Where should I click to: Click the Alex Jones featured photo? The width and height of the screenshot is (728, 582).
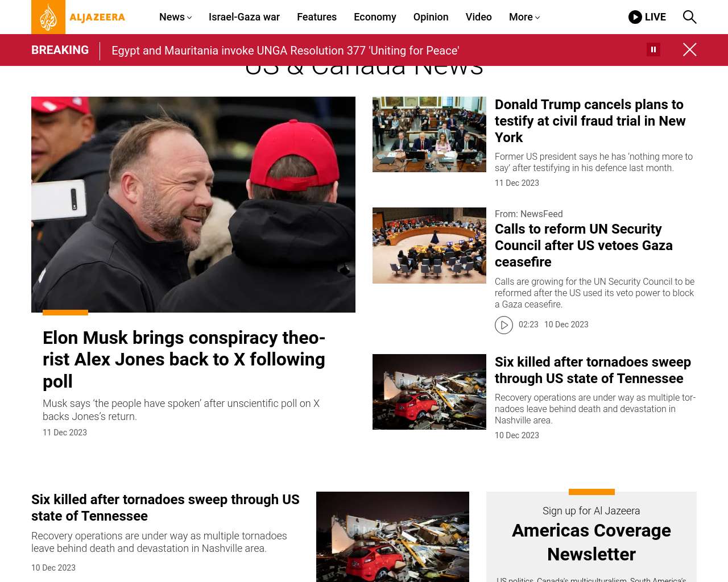[x=193, y=205]
